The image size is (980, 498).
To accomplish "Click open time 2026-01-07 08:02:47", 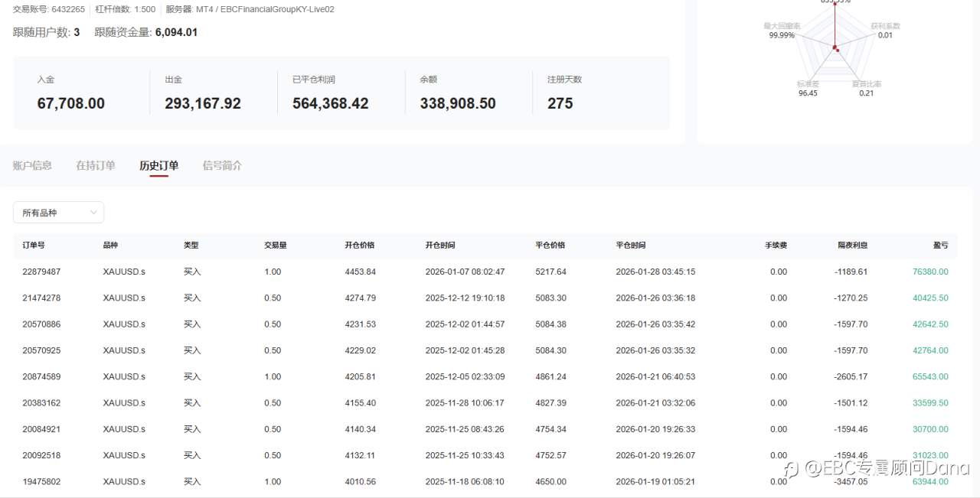I will point(465,272).
